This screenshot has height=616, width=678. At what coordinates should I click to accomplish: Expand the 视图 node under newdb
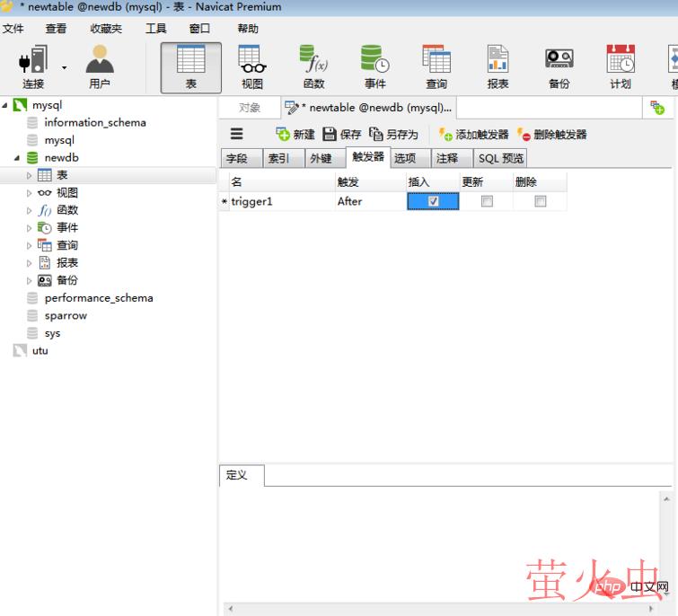pyautogui.click(x=29, y=193)
